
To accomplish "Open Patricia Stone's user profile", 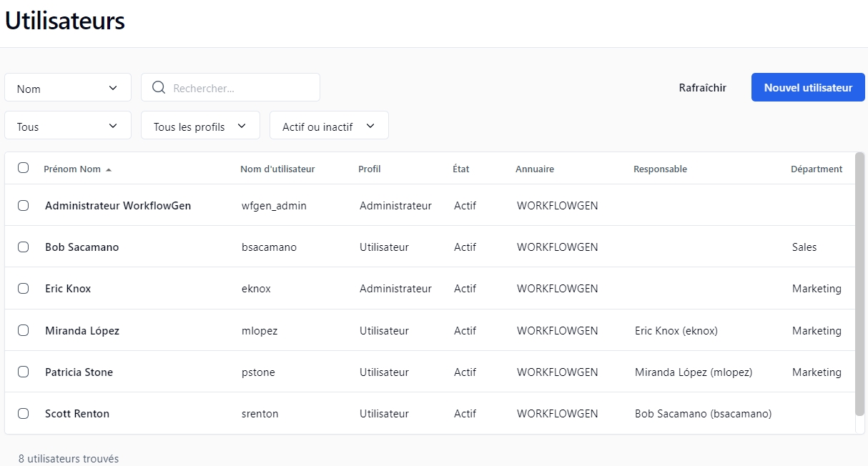I will [79, 372].
